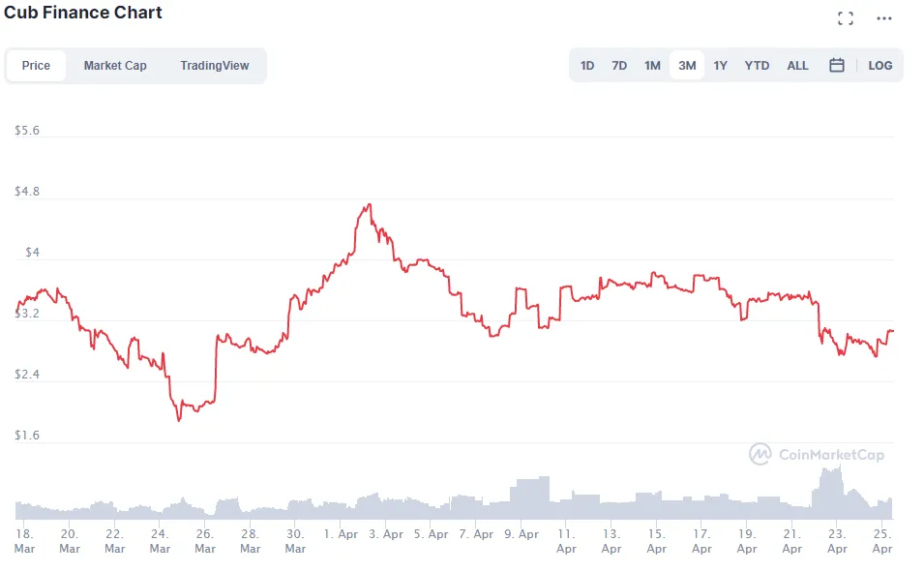Click the price low near 25 March
Viewport: 924px width, 572px height.
pyautogui.click(x=179, y=419)
